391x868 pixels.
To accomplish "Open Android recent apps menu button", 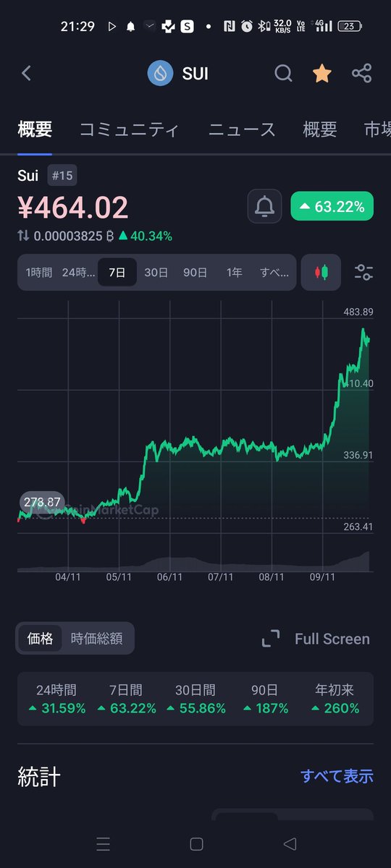I will (x=103, y=843).
